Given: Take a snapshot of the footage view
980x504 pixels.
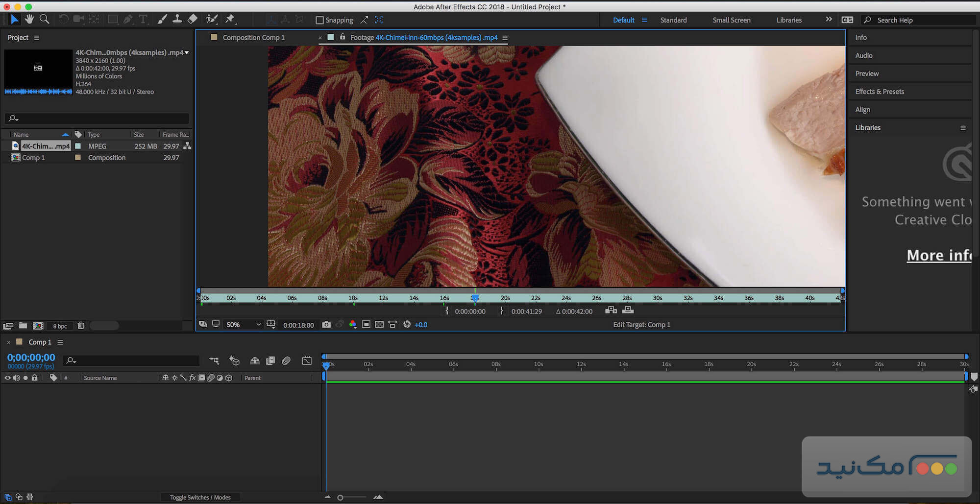Looking at the screenshot, I should pos(326,324).
